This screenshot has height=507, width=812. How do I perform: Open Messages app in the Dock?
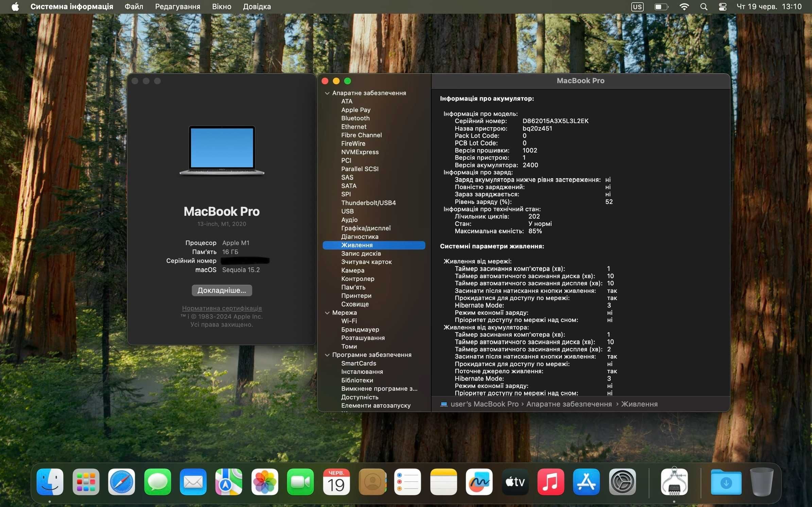coord(157,482)
